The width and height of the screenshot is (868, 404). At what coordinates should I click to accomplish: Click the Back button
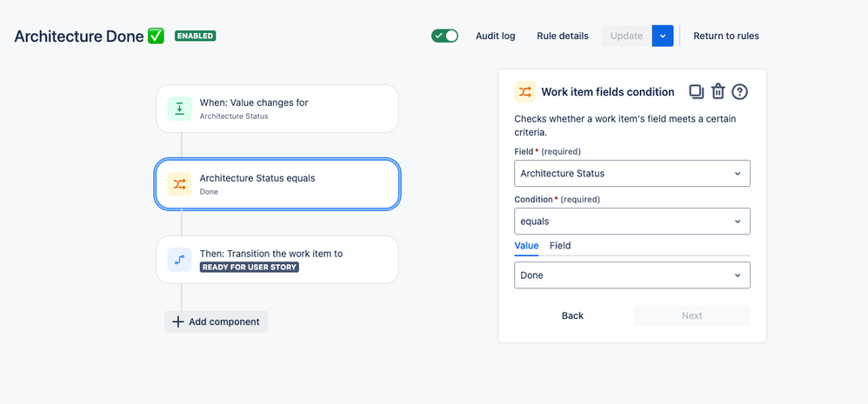[x=572, y=315]
